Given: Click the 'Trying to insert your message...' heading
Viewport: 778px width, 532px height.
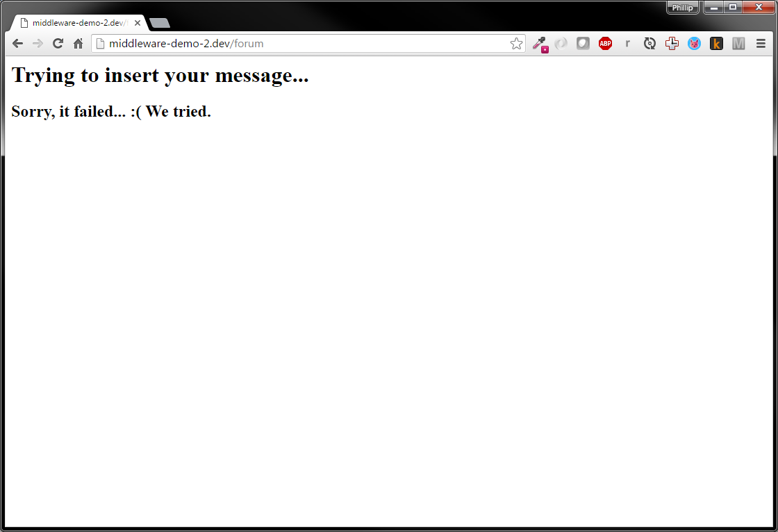Looking at the screenshot, I should click(x=160, y=76).
